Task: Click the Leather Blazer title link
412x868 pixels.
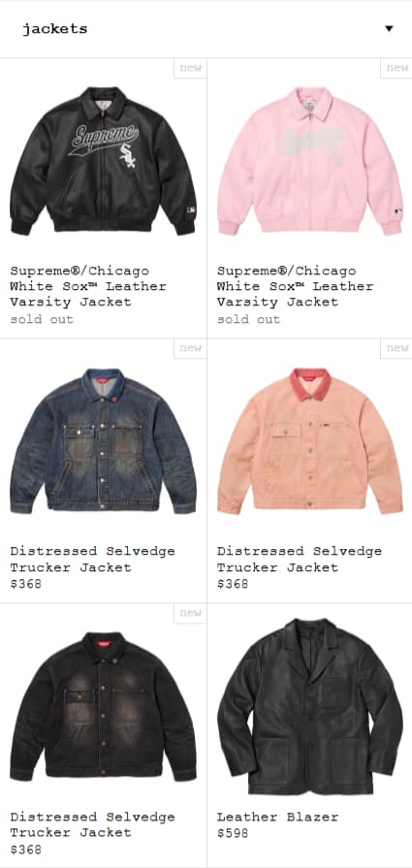Action: tap(277, 817)
